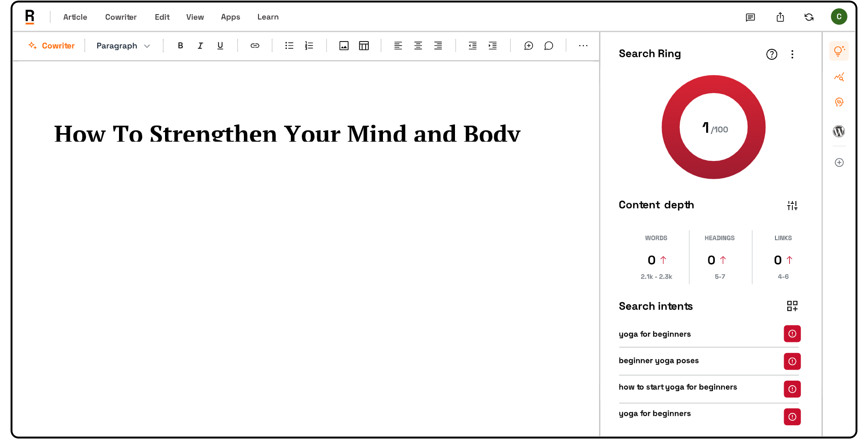Open the Apps menu
The height and width of the screenshot is (439, 868).
(x=231, y=17)
